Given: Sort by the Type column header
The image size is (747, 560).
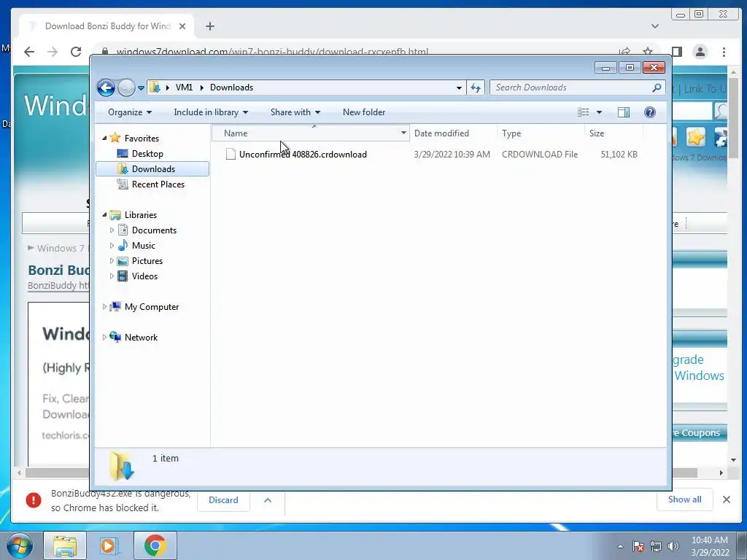Looking at the screenshot, I should 541,133.
